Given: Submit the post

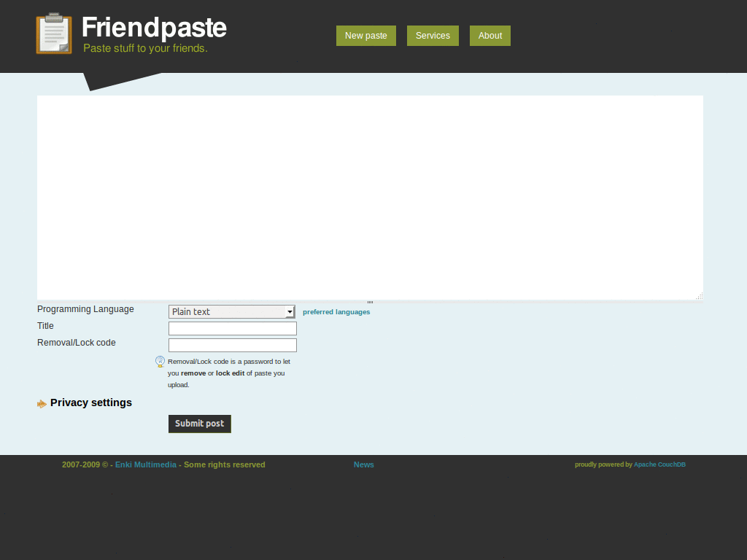Looking at the screenshot, I should tap(199, 424).
